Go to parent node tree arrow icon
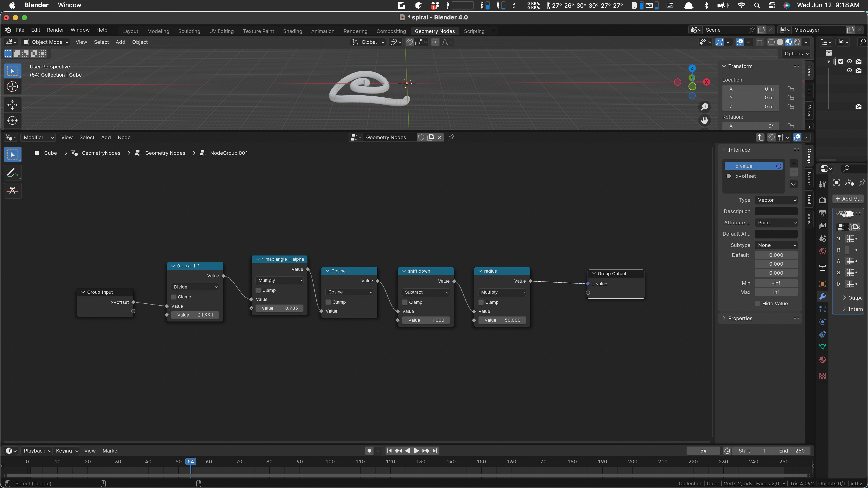 click(x=760, y=137)
